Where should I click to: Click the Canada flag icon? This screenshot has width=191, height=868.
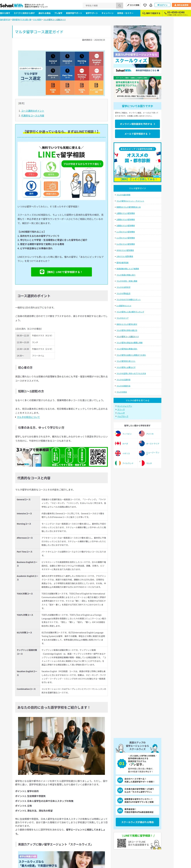coord(118,443)
